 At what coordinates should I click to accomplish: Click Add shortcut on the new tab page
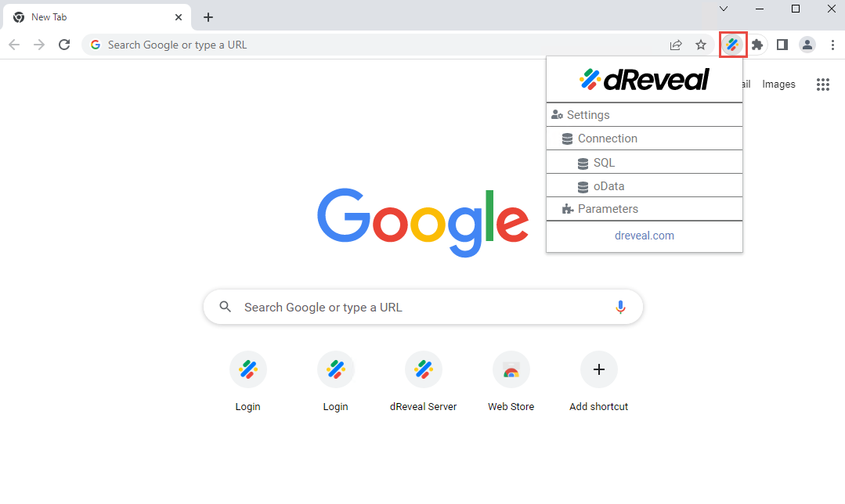(598, 381)
